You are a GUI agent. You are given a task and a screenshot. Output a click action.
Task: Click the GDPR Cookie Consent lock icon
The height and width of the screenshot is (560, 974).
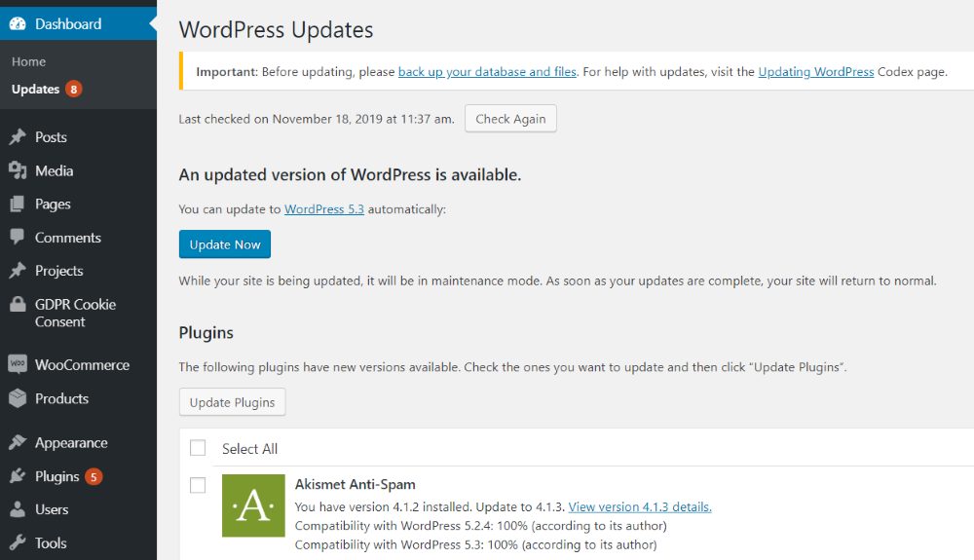18,304
